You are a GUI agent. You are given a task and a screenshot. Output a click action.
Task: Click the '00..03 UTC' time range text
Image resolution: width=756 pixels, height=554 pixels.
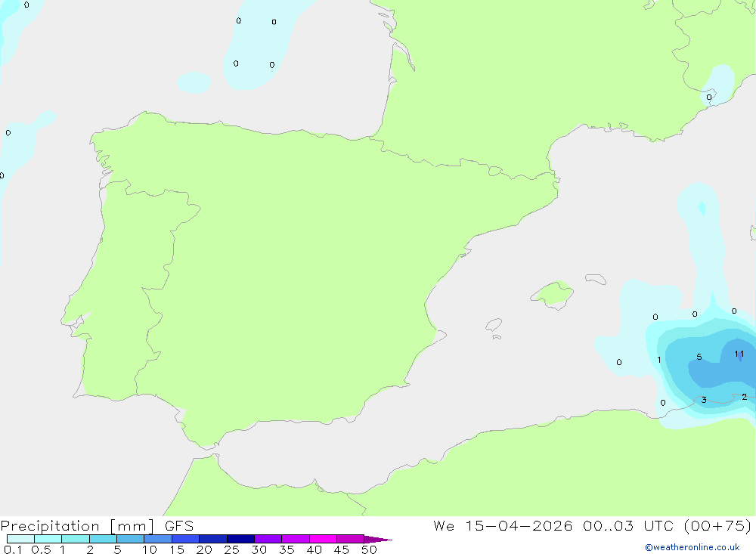click(x=627, y=525)
